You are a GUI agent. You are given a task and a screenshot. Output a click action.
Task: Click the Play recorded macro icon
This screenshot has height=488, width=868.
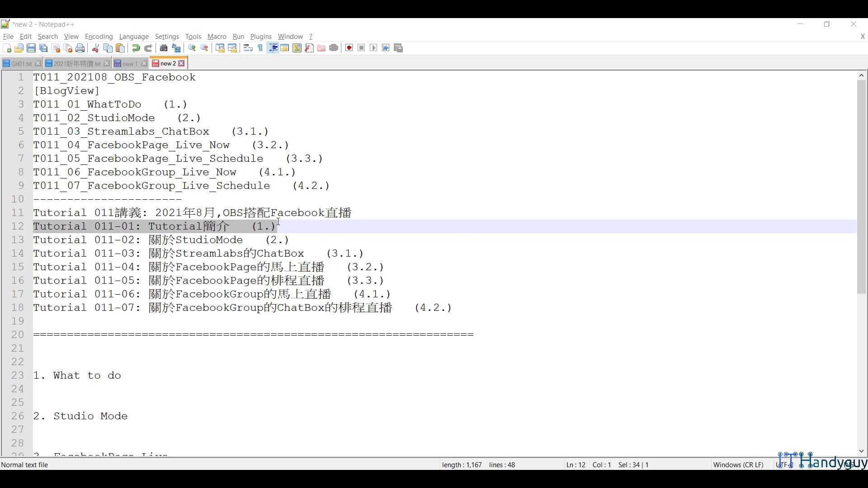(373, 48)
